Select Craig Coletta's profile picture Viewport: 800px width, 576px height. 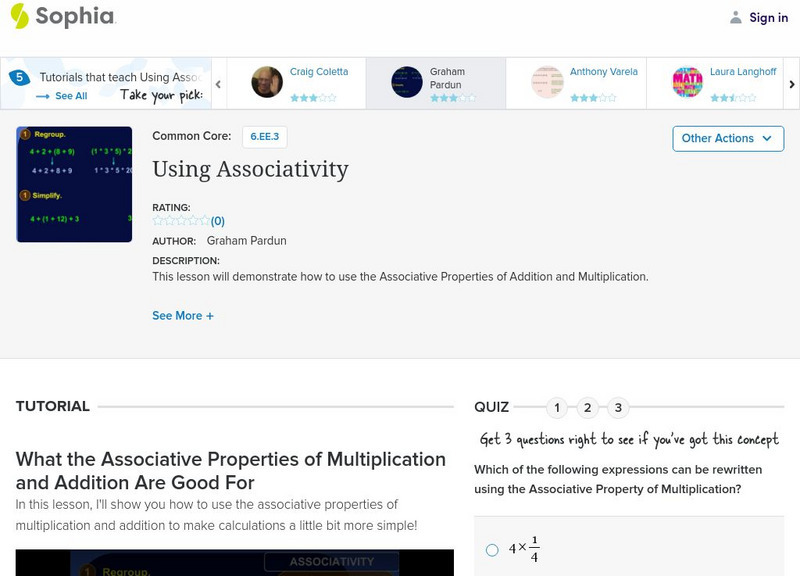point(266,82)
